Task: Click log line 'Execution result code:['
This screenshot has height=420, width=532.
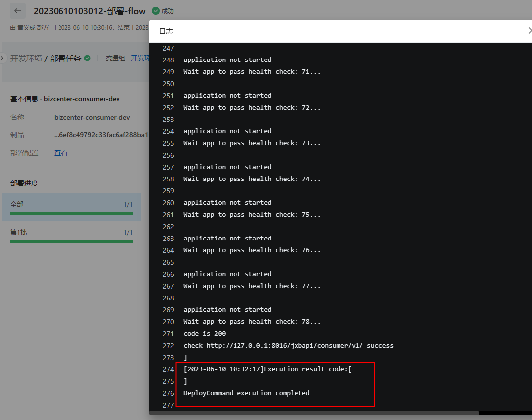Action: (x=267, y=369)
